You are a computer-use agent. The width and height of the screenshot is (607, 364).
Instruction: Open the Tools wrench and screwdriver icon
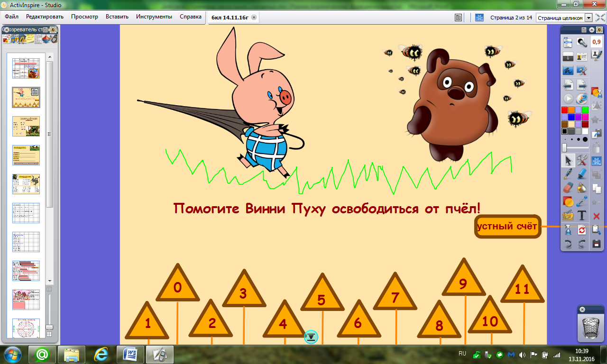[x=582, y=161]
